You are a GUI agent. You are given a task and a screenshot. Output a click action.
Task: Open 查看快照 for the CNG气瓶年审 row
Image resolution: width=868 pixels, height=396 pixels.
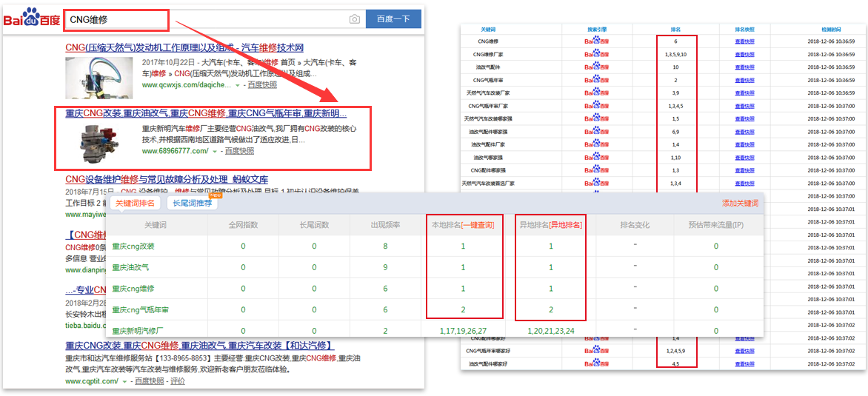click(744, 80)
